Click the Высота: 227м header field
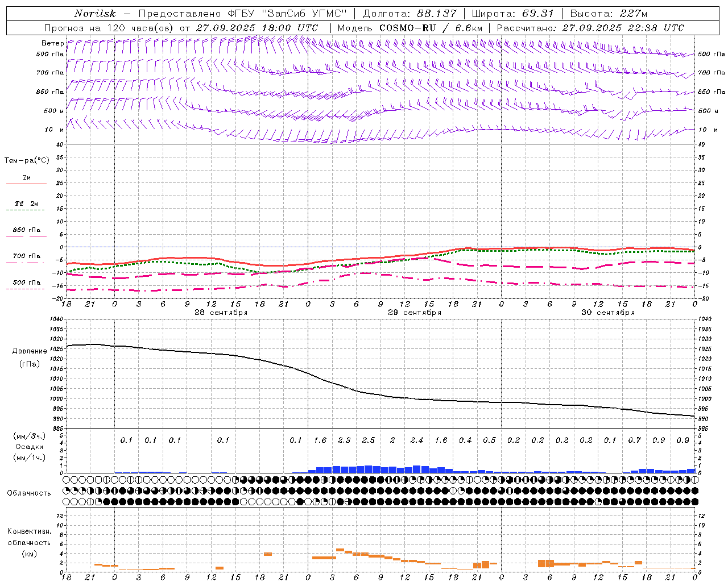This screenshot has height=582, width=728. (609, 14)
